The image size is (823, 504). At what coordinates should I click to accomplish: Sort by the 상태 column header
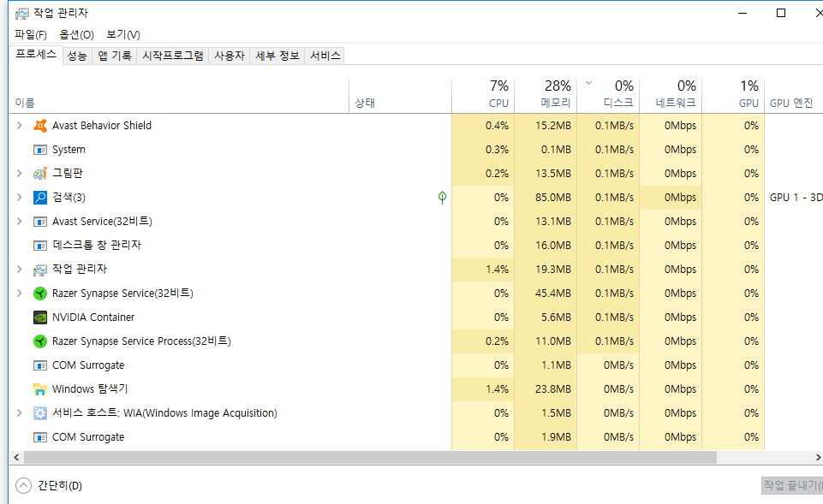[401, 96]
